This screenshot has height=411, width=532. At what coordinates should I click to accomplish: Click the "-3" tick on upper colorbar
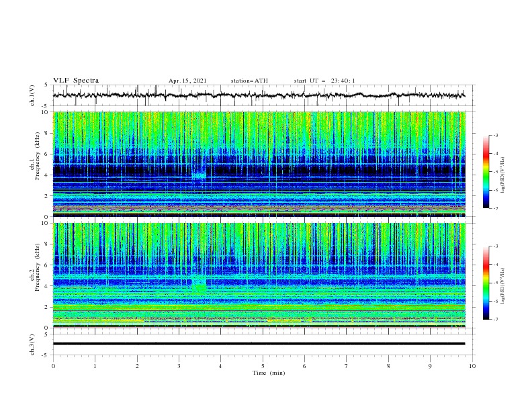(x=496, y=135)
